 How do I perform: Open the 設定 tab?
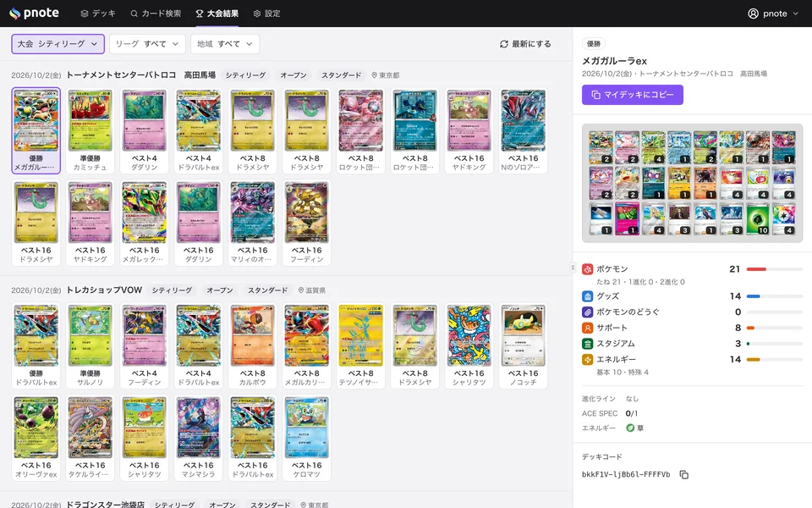(x=266, y=14)
